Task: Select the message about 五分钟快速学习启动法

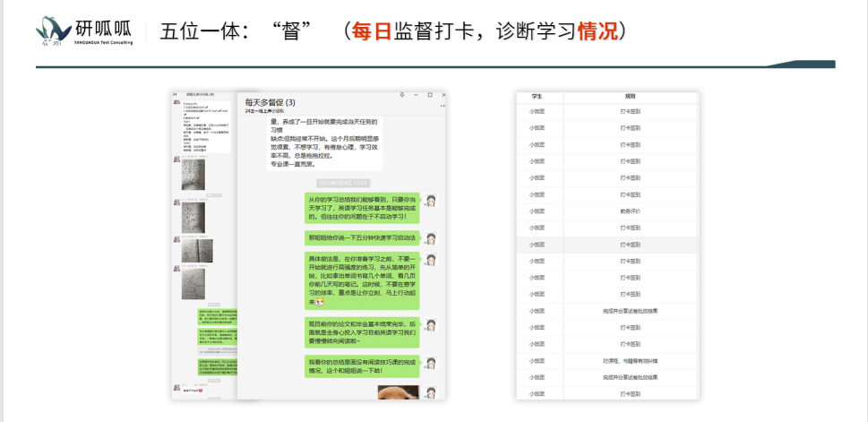Action: pos(362,238)
